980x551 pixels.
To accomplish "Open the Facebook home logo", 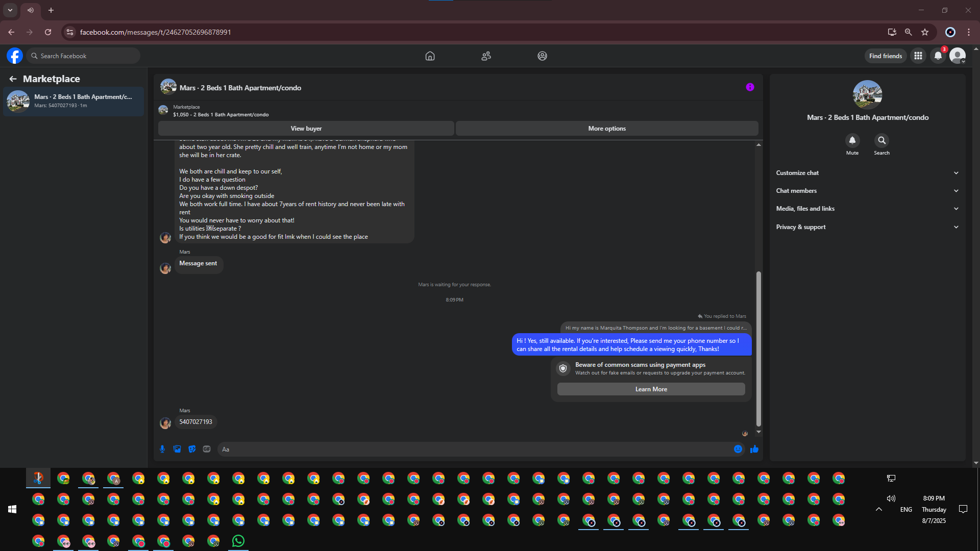I will coord(15,56).
